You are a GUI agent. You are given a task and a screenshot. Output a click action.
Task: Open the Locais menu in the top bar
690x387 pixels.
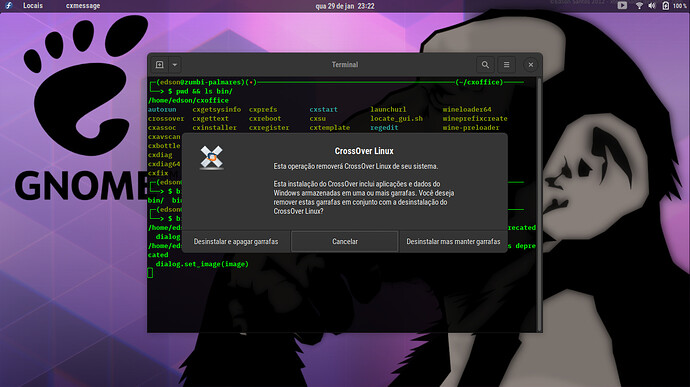(33, 6)
